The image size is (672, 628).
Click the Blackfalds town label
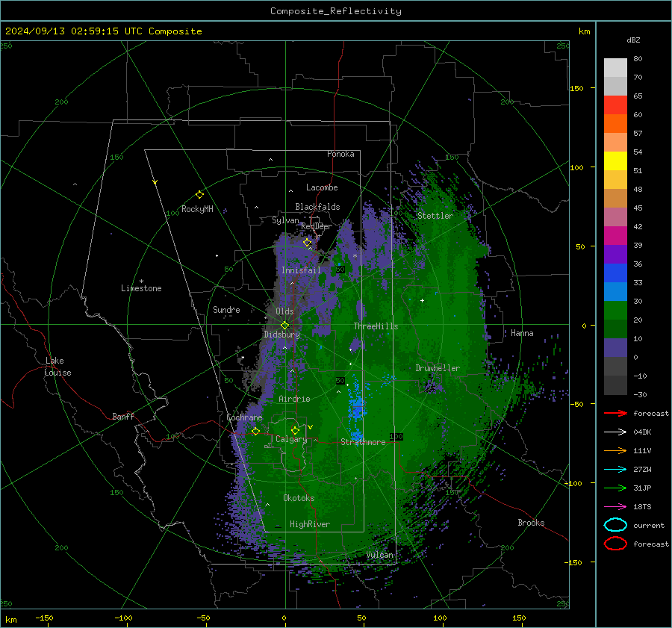tap(317, 207)
